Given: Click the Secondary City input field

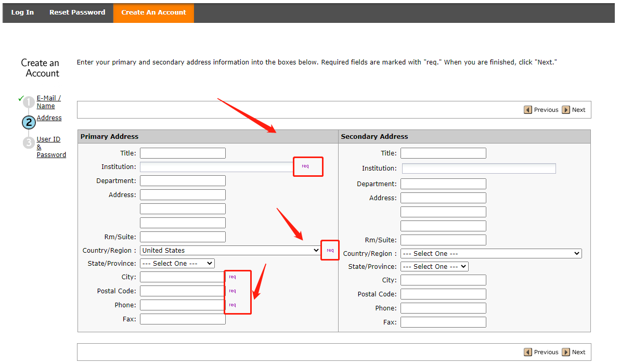Looking at the screenshot, I should coord(443,280).
